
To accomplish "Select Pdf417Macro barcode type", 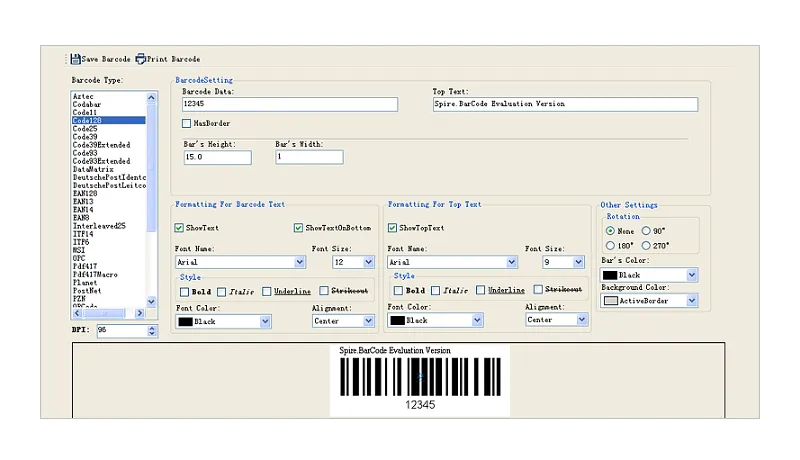I will (109, 274).
